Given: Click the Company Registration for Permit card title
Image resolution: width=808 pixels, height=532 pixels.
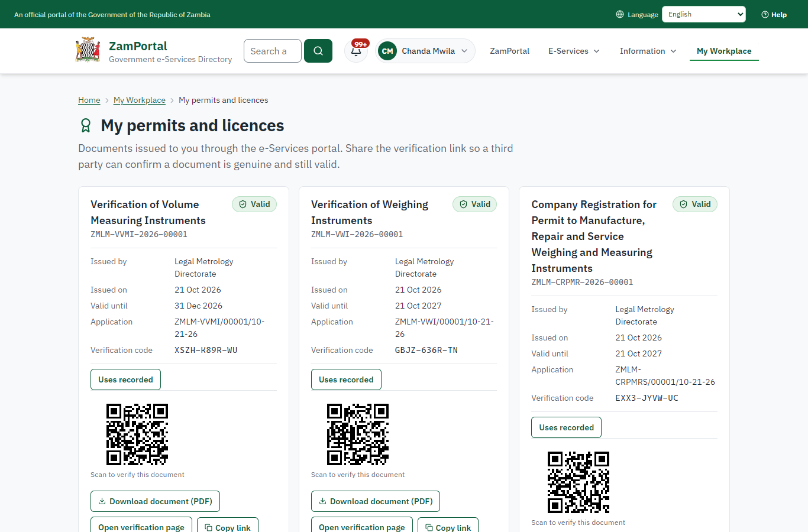Looking at the screenshot, I should coord(594,236).
